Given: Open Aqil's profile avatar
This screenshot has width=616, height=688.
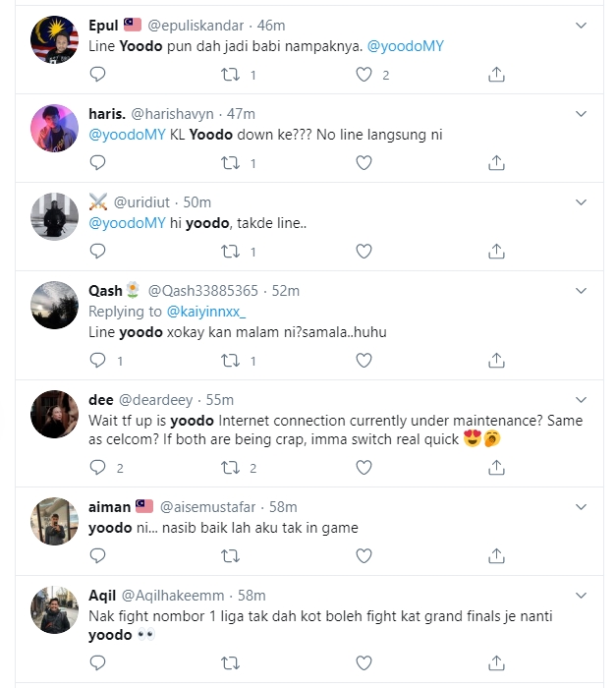Looking at the screenshot, I should [x=55, y=609].
